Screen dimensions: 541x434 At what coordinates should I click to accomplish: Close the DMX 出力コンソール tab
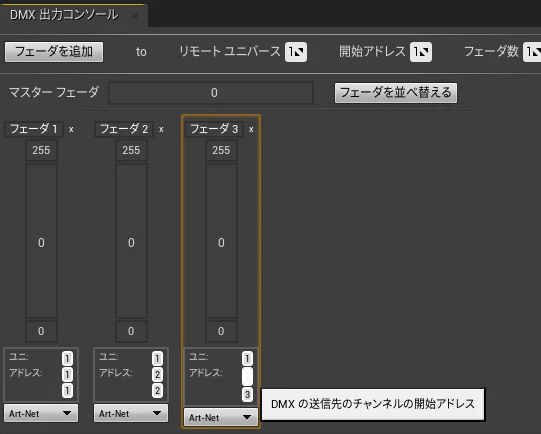click(x=135, y=16)
